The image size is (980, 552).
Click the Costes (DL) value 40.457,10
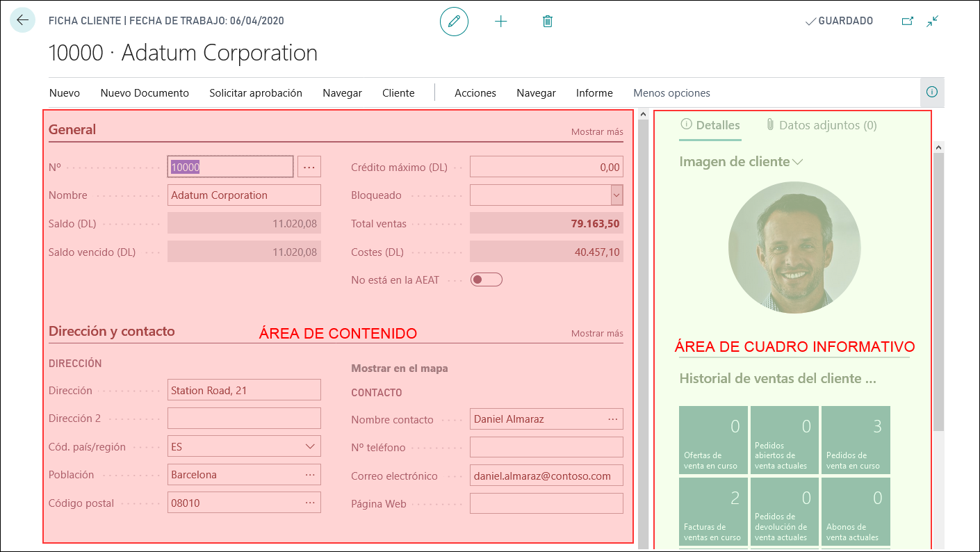[x=546, y=252]
